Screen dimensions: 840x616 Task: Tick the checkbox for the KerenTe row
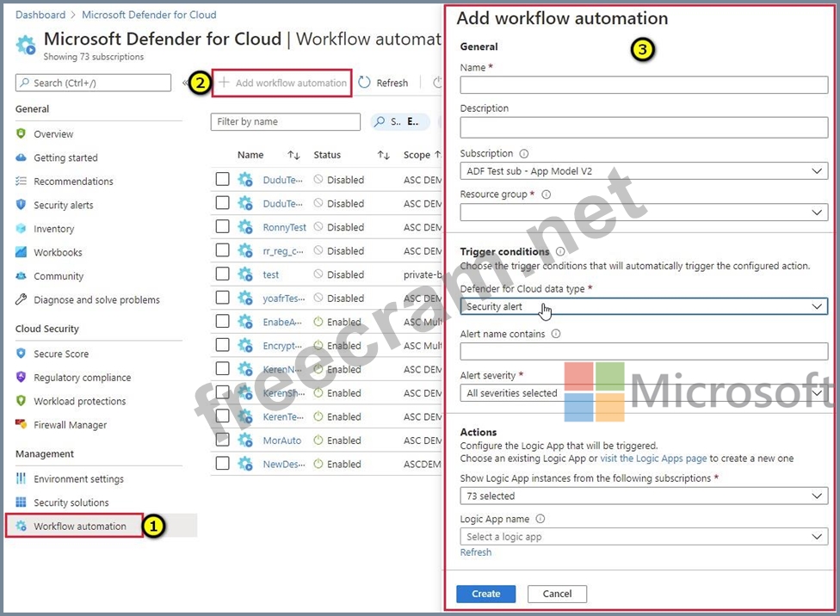[222, 416]
